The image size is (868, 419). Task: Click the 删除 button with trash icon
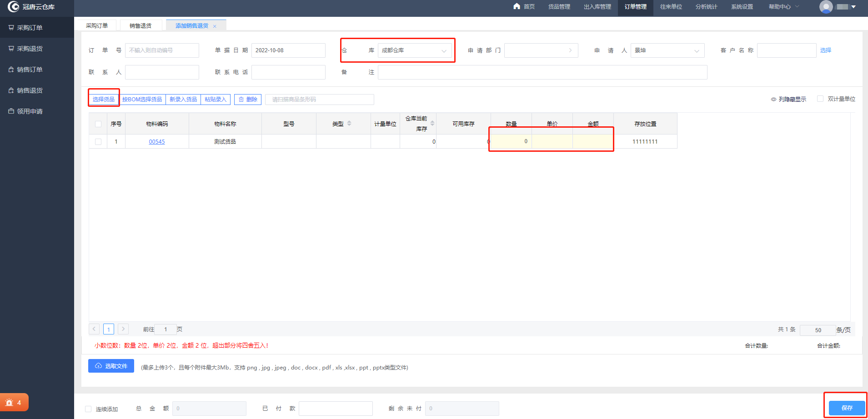(248, 100)
